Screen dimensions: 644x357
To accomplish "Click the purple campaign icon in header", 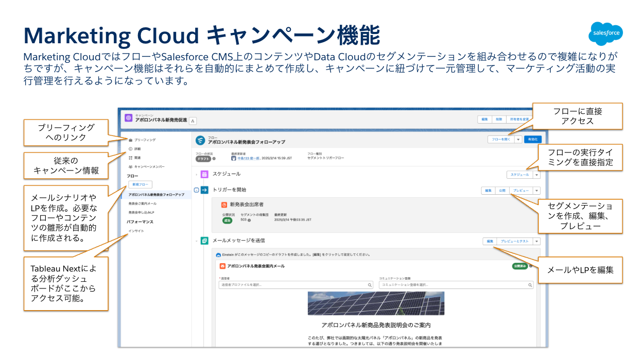I will tap(128, 118).
